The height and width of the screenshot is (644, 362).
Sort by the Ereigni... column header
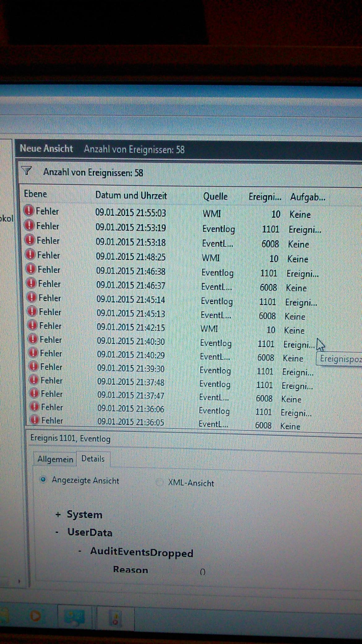[x=265, y=197]
